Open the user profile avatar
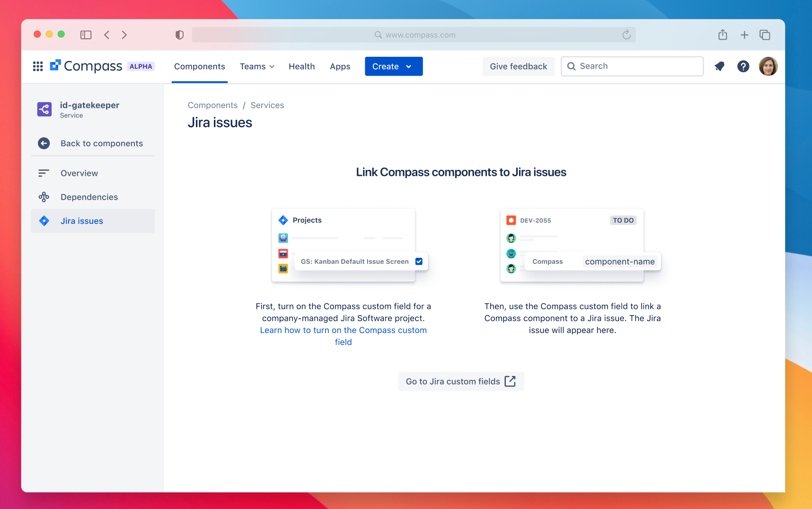812x509 pixels. tap(768, 66)
